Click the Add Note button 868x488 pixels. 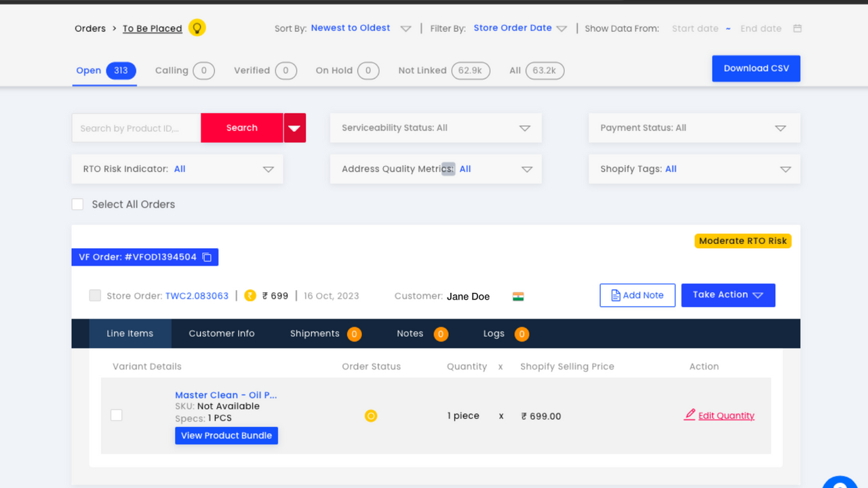(x=637, y=296)
